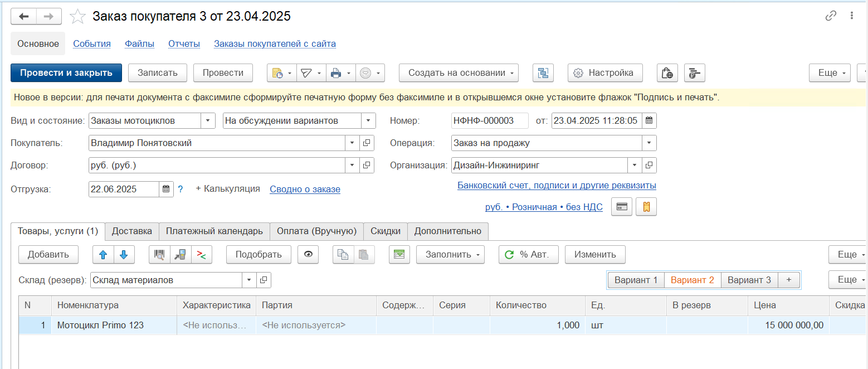The width and height of the screenshot is (868, 369).
Task: Click the send-by-email paper plane icon
Action: (306, 73)
